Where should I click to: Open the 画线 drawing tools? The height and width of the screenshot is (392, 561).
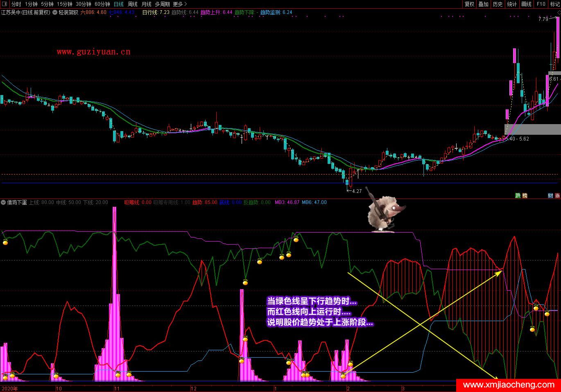pyautogui.click(x=526, y=4)
